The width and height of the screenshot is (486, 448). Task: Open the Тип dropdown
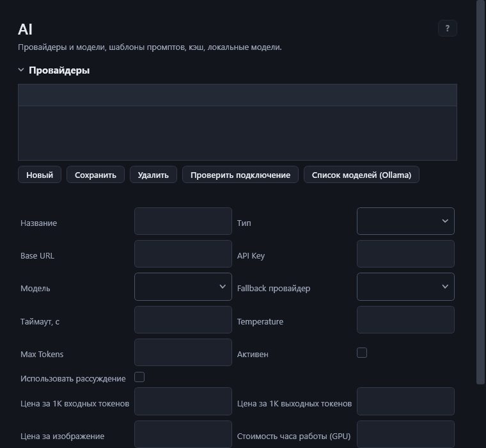pos(405,221)
